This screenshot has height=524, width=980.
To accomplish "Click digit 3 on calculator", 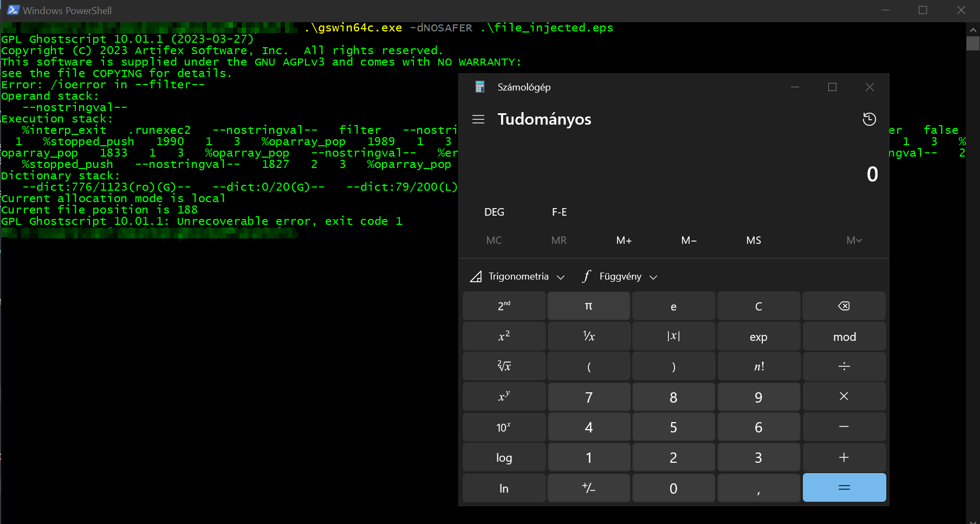I will point(759,457).
